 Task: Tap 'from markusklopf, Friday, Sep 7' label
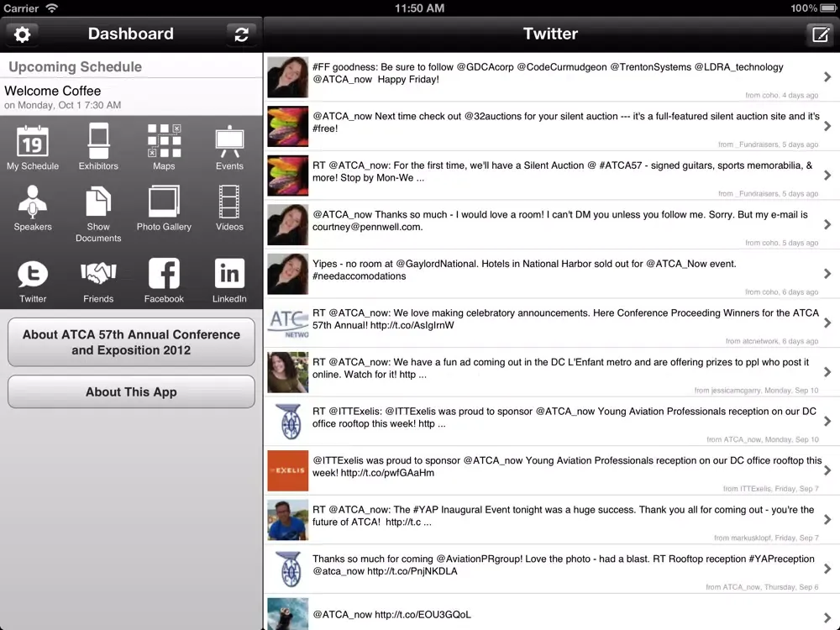pos(766,538)
